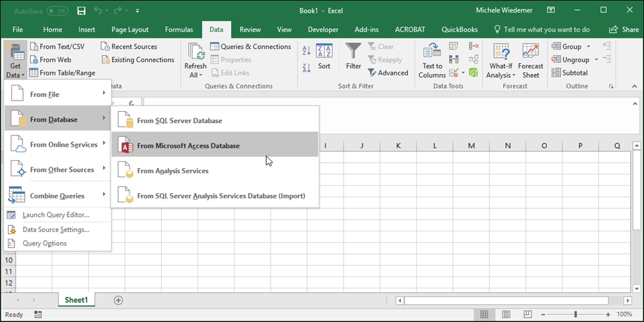
Task: Click the Share button
Action: pos(624,30)
